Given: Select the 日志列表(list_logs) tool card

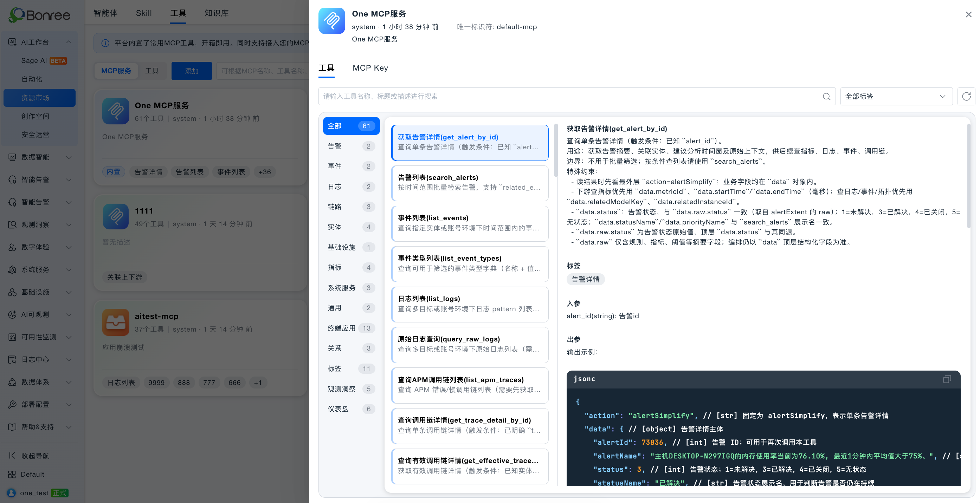Looking at the screenshot, I should (470, 304).
